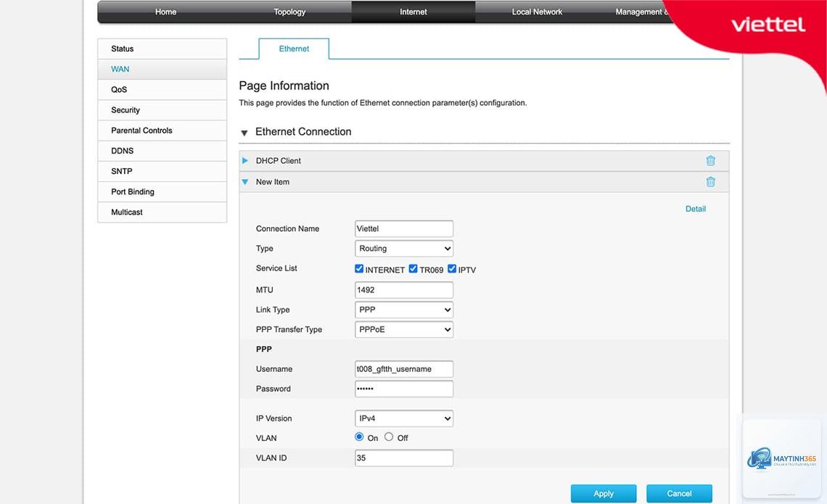Image resolution: width=827 pixels, height=504 pixels.
Task: Open QoS in the sidebar
Action: [162, 90]
